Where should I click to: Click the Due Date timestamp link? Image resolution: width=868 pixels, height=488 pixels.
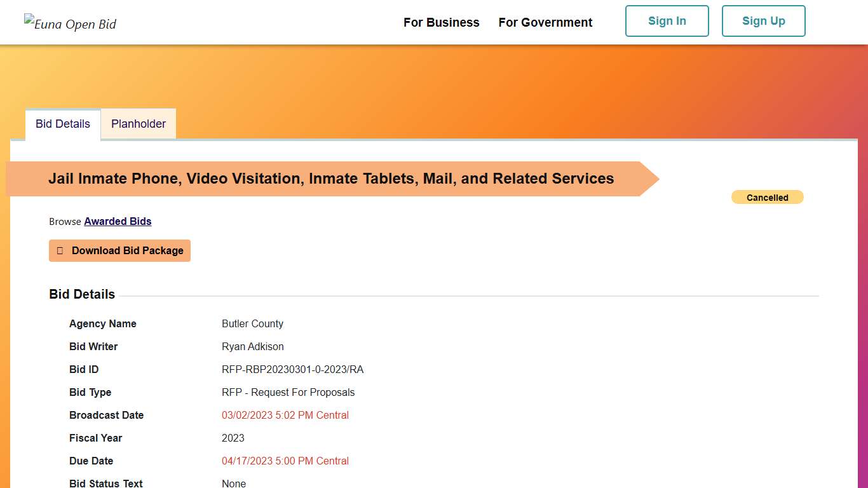click(x=285, y=461)
